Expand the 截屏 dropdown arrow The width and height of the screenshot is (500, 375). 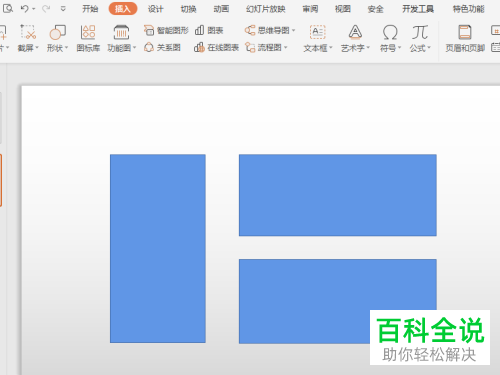click(x=37, y=48)
